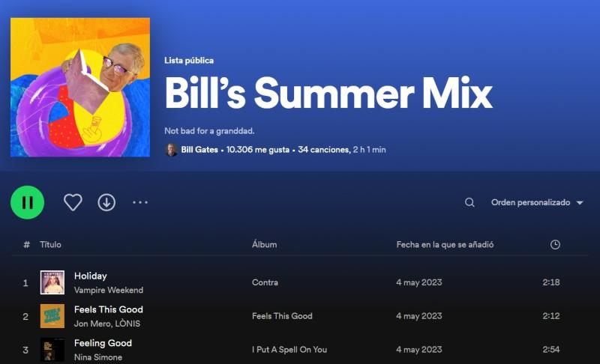Open the I Put A Spell On You album
Image resolution: width=600 pixels, height=364 pixels.
tap(289, 350)
